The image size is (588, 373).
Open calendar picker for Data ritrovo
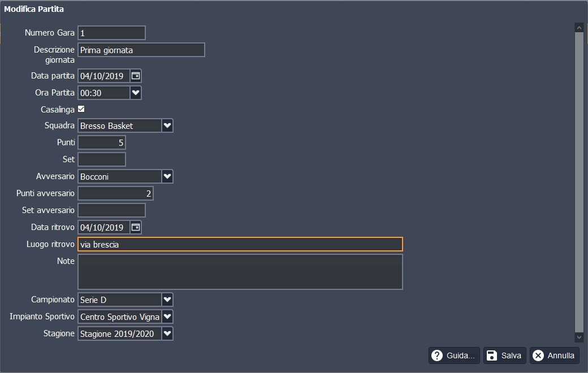[x=135, y=227]
